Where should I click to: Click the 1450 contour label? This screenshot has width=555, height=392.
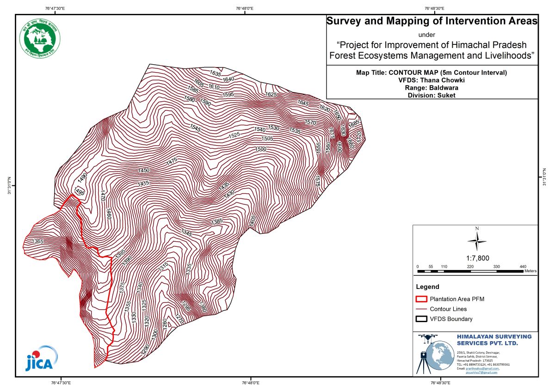click(143, 171)
